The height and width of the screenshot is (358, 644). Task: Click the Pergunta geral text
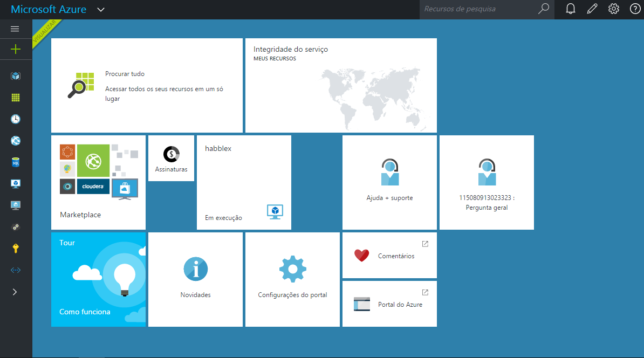(487, 208)
